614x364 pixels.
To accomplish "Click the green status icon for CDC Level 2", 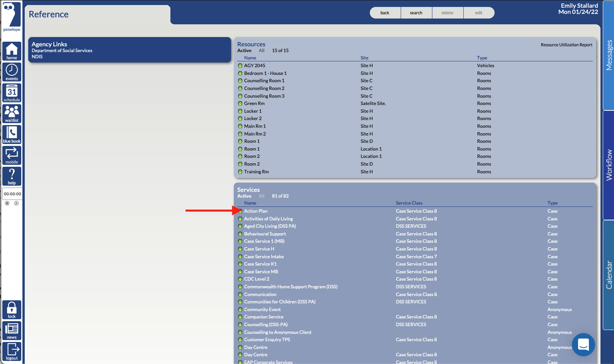I will [x=240, y=279].
